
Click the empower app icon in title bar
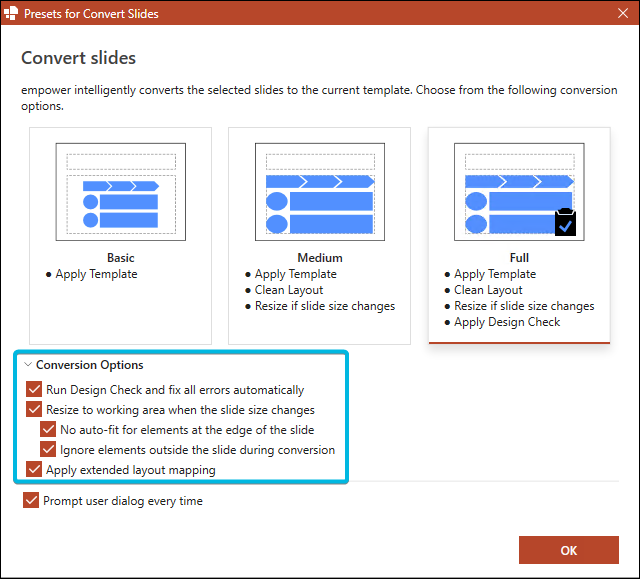11,13
